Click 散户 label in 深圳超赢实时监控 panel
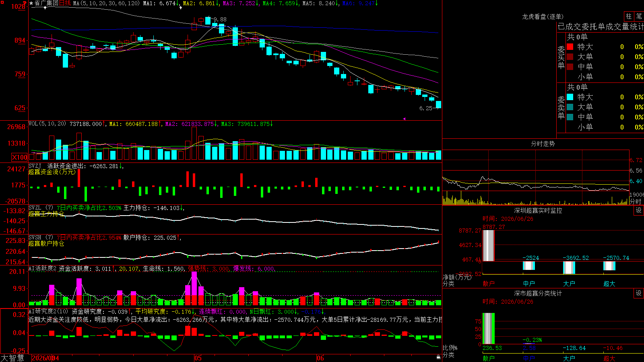Viewport: 644px width, 362px height. (x=489, y=284)
